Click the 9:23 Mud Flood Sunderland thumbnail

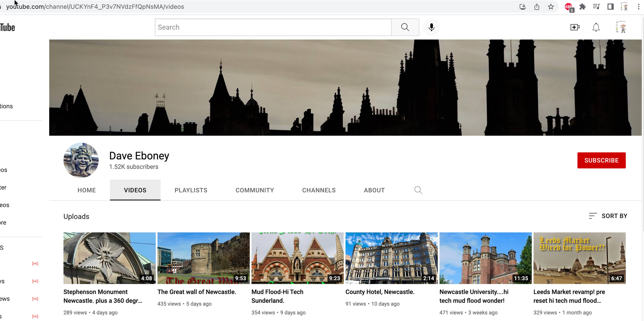(x=297, y=258)
